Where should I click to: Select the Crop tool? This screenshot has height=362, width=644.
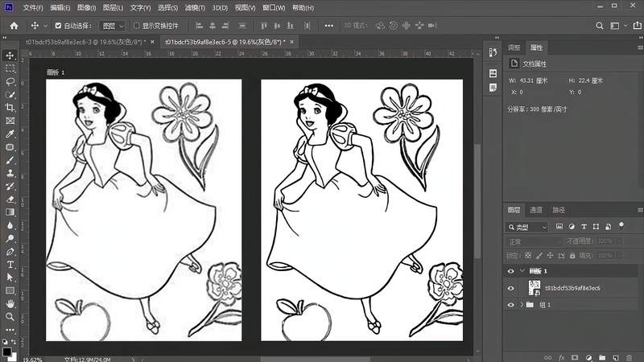pyautogui.click(x=10, y=108)
